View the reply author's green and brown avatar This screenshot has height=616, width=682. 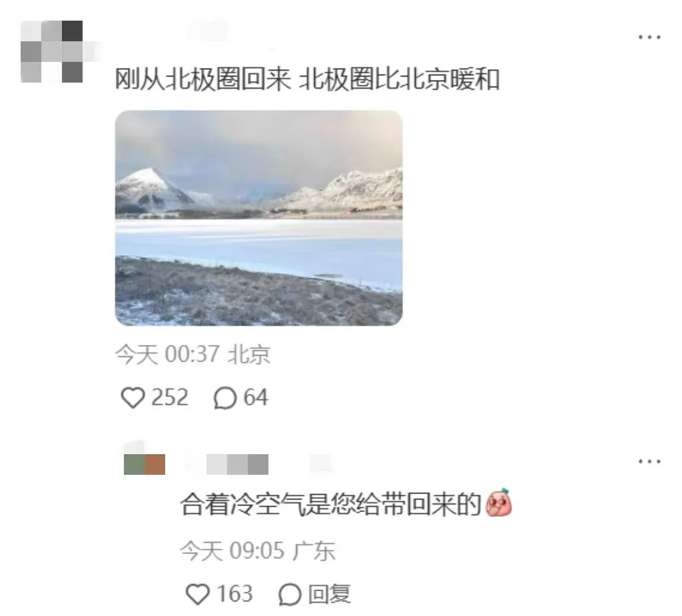(x=145, y=463)
